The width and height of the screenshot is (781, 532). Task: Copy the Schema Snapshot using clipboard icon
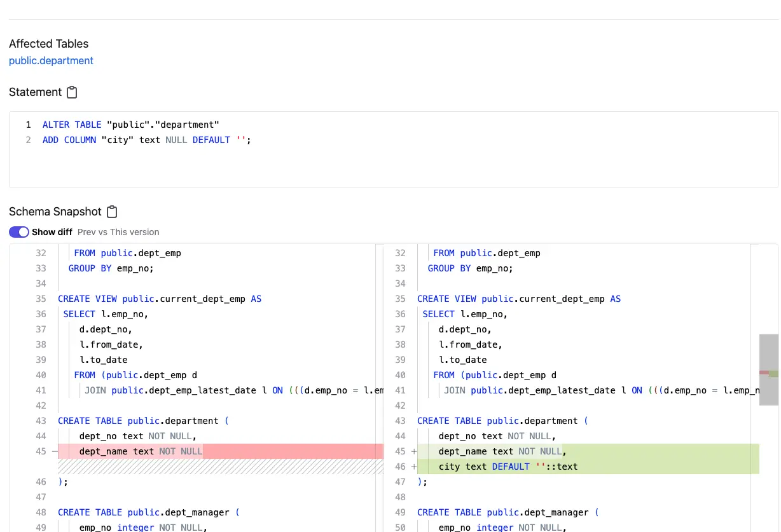pos(112,212)
